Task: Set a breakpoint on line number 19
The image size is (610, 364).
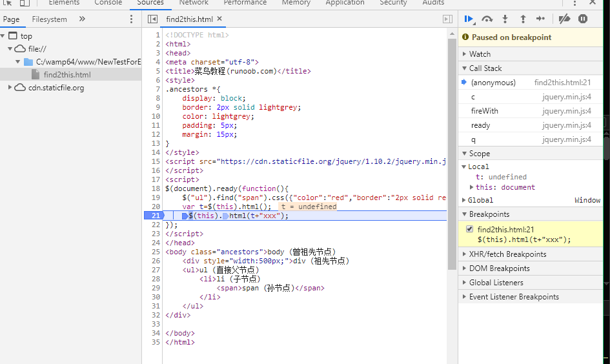Action: click(x=156, y=197)
